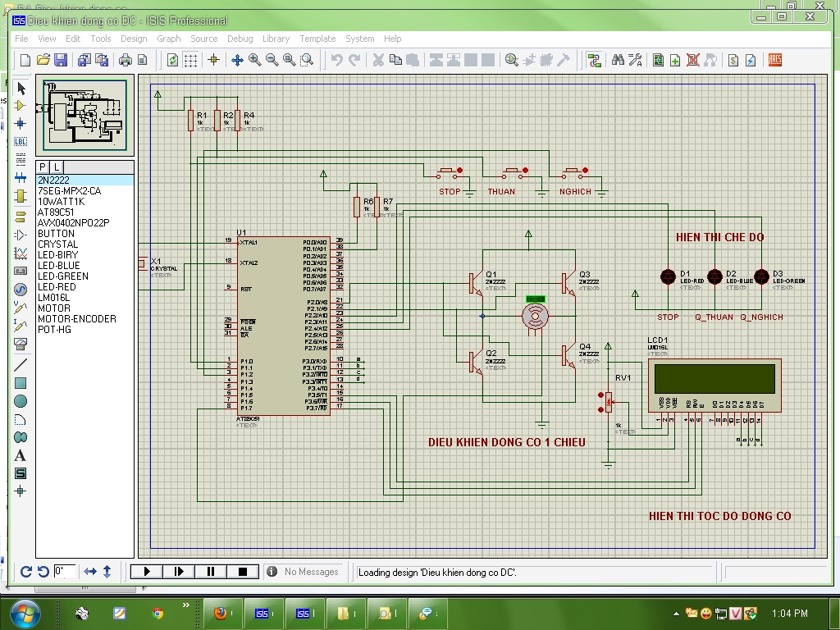Select the wire label LBL tool
This screenshot has width=840, height=630.
coord(21,141)
